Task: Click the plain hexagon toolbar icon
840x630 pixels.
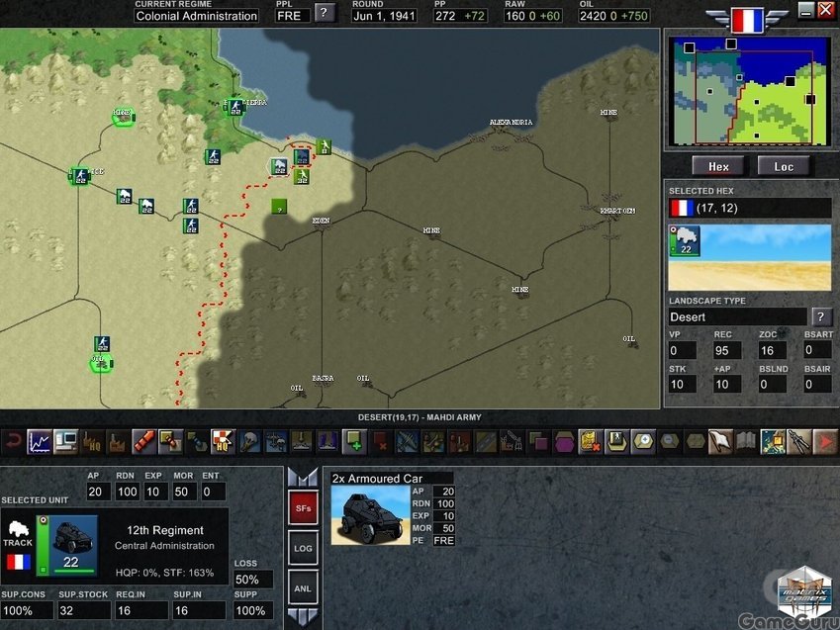Action: click(696, 442)
